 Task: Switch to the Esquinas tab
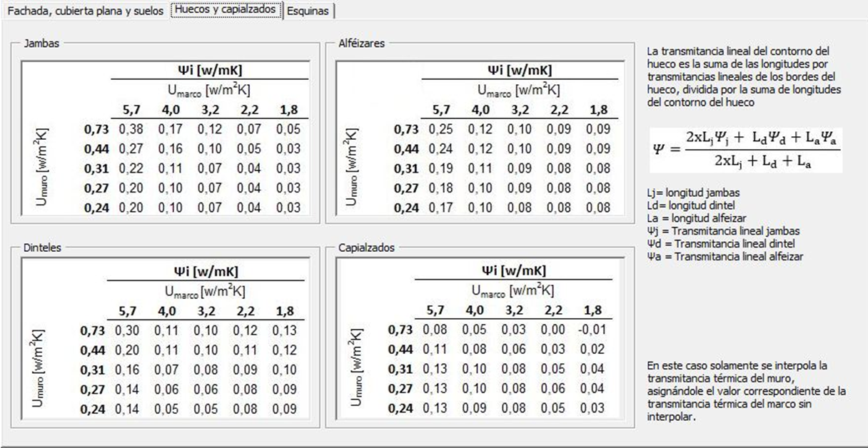click(310, 11)
